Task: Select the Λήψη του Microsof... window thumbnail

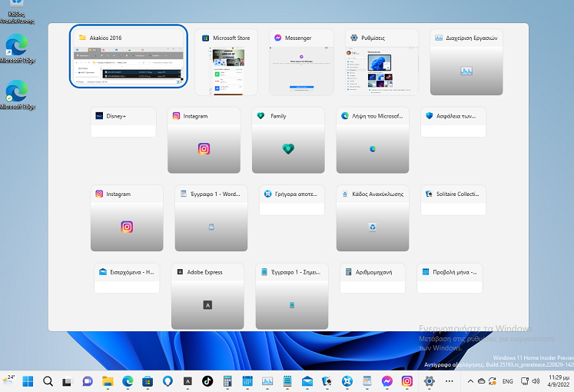Action: click(x=373, y=140)
